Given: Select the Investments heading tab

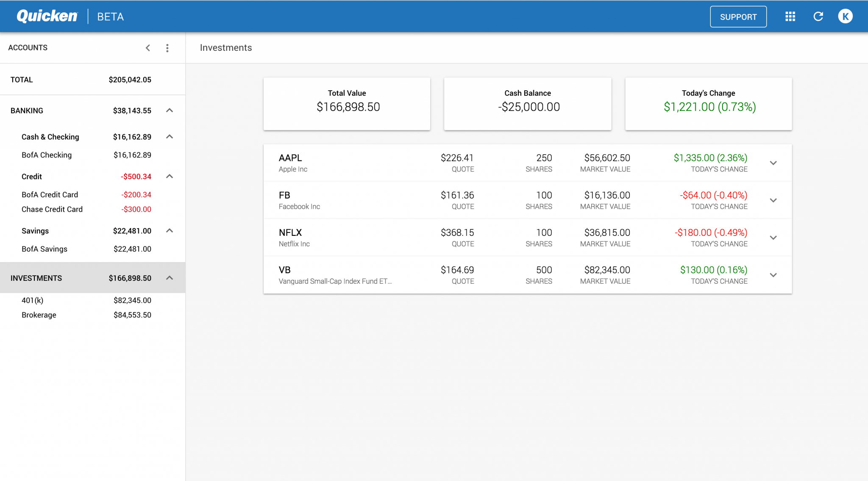Looking at the screenshot, I should click(x=226, y=47).
